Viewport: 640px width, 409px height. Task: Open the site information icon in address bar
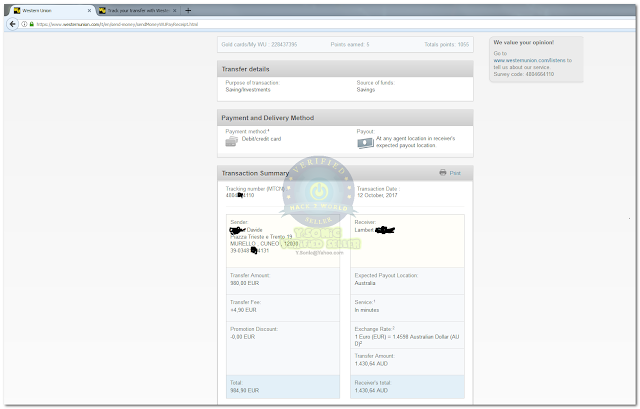click(x=24, y=24)
